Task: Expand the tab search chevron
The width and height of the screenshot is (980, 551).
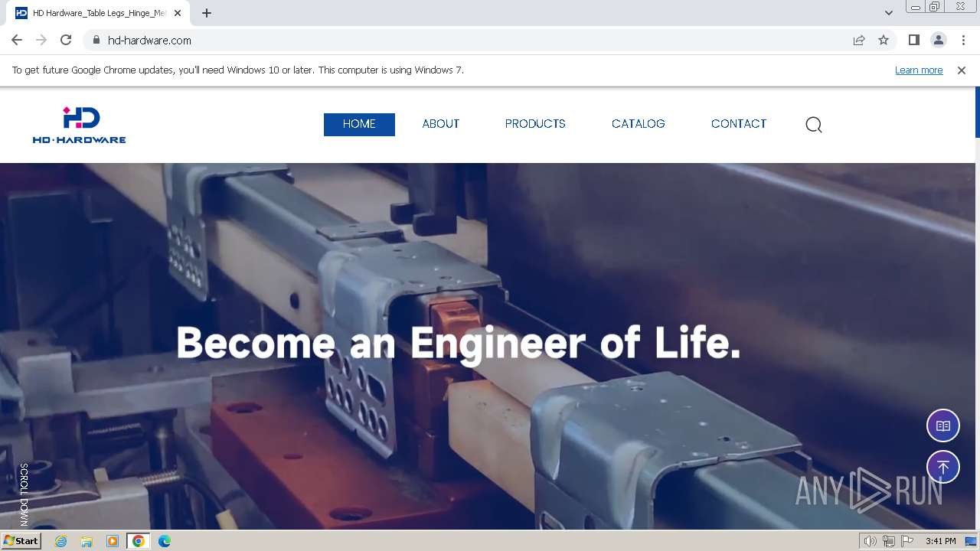Action: pos(888,13)
